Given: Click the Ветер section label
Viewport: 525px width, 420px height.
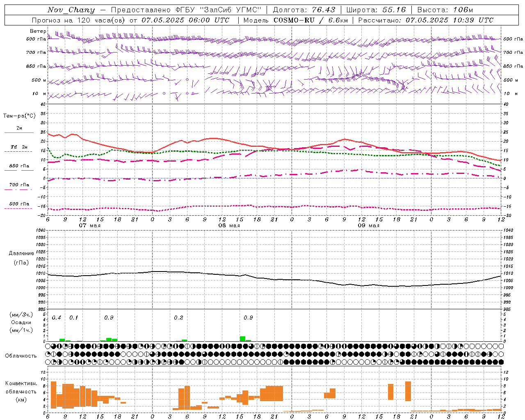Looking at the screenshot, I should pos(38,31).
